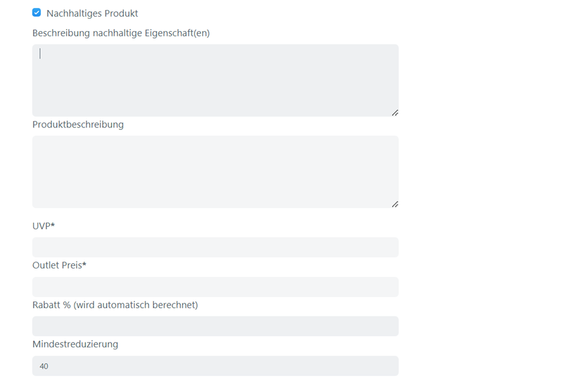
Task: Click the Outlet Preis label text
Action: [x=57, y=265]
